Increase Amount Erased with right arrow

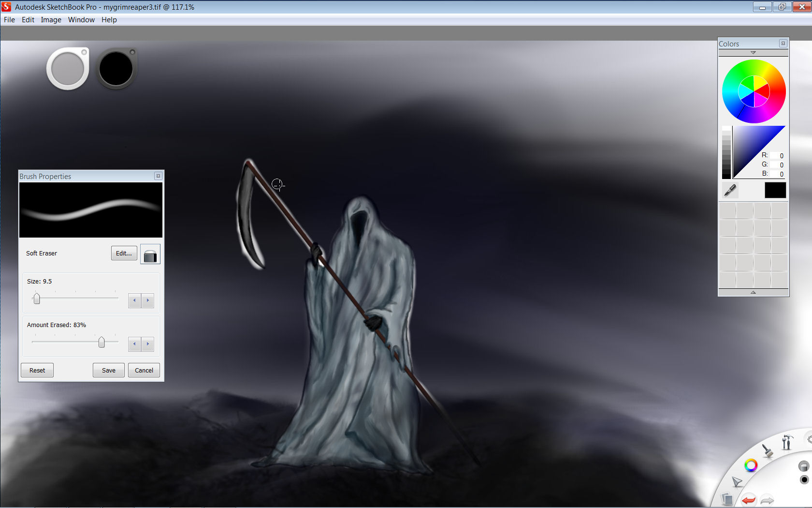(x=148, y=344)
